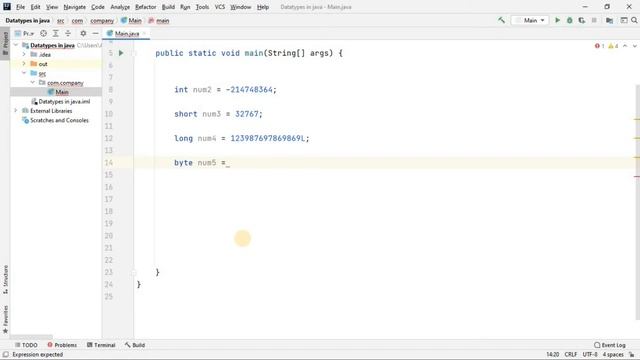Jump to previous highlighted error arrow
Viewport: 640px width, 360px height.
(x=625, y=46)
